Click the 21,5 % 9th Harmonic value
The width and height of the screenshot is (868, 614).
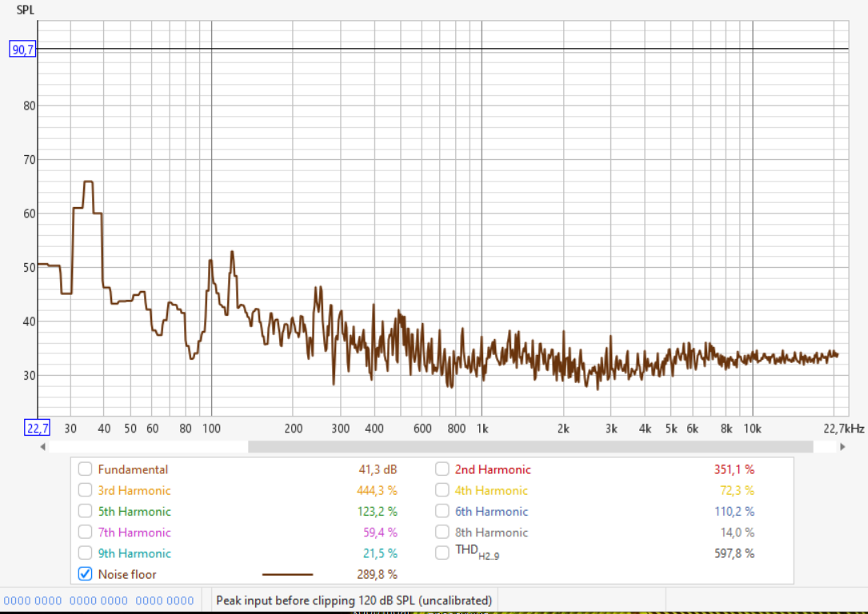[x=380, y=554]
